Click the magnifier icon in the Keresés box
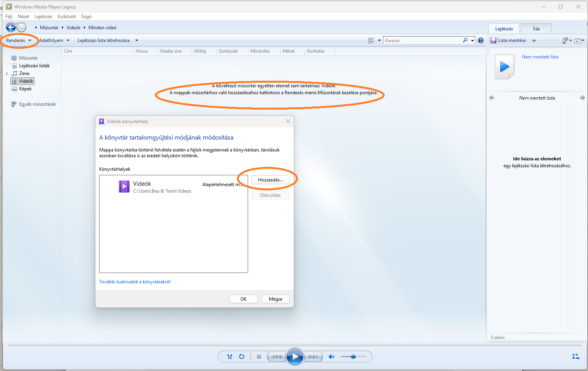 tap(465, 40)
